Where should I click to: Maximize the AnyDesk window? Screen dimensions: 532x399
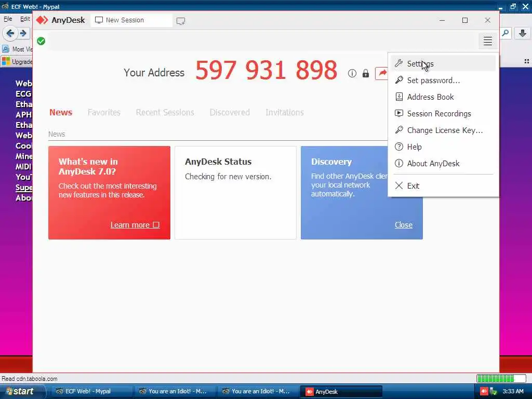coord(465,20)
